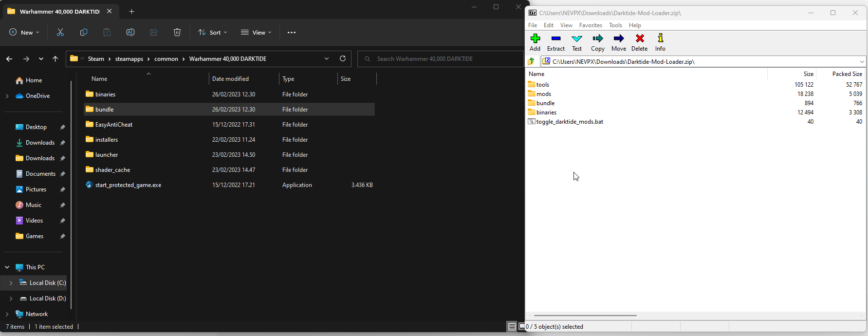868x336 pixels.
Task: Refresh the File Explorer folder view
Action: click(x=343, y=58)
